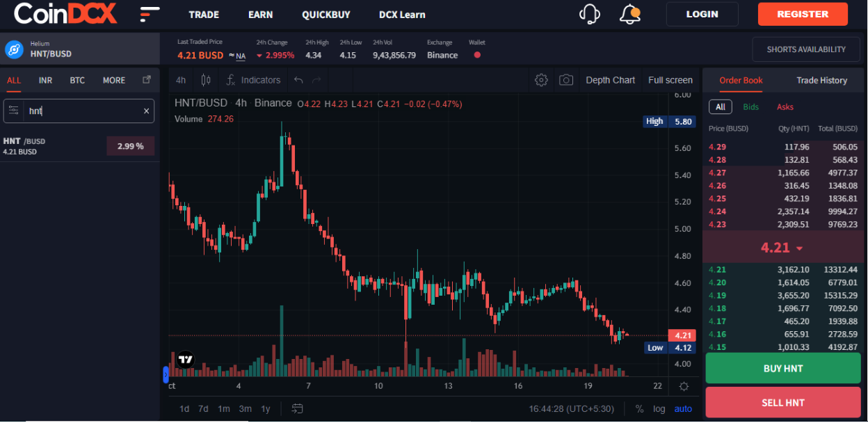Open the Depth Chart view
Screen dimensions: 868x423
[610, 80]
